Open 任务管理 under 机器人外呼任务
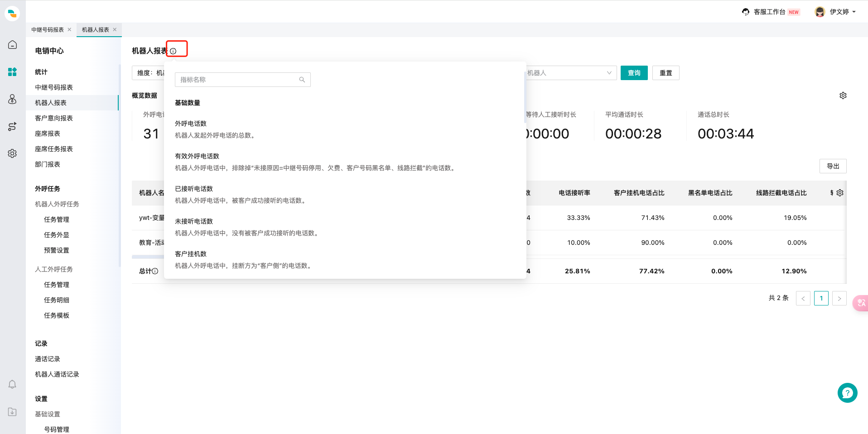This screenshot has height=434, width=868. tap(57, 219)
